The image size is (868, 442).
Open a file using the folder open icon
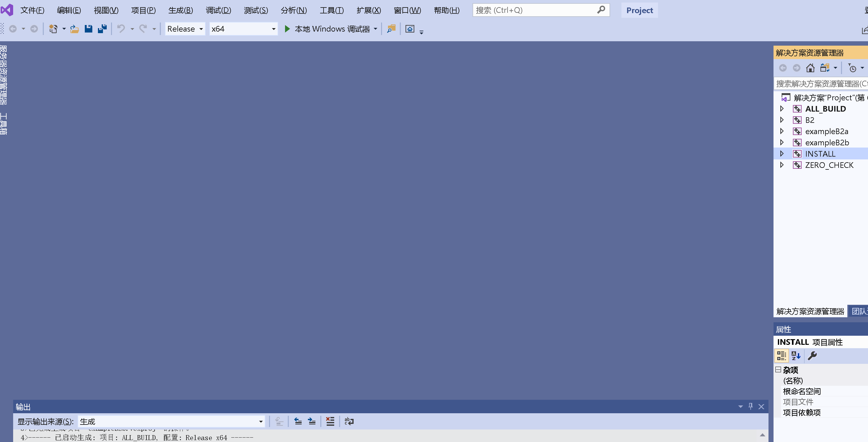(x=74, y=29)
